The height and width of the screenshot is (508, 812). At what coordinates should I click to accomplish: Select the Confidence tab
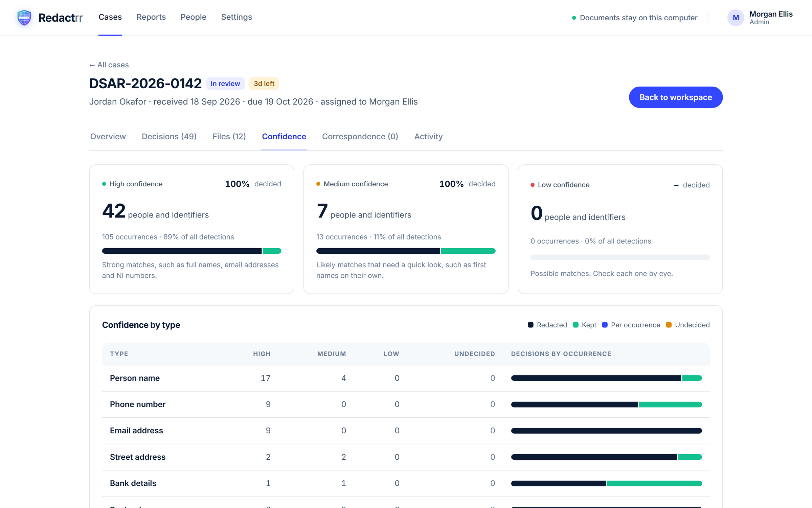coord(284,136)
